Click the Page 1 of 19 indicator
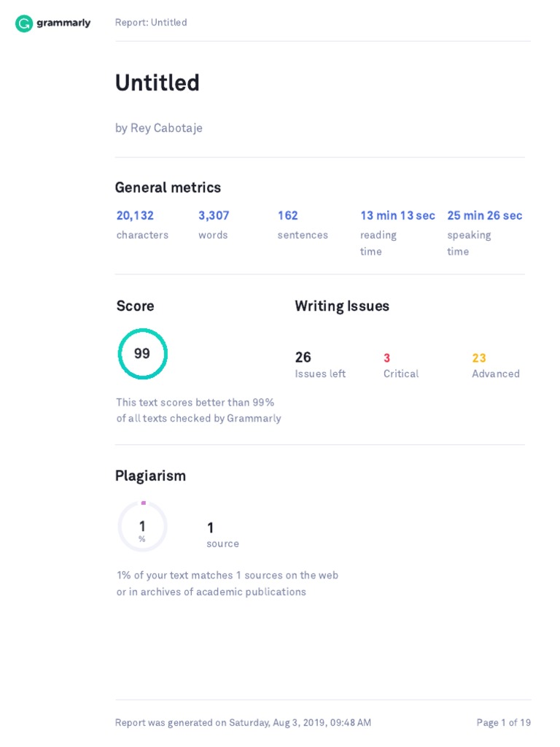The width and height of the screenshot is (560, 747). pyautogui.click(x=503, y=723)
